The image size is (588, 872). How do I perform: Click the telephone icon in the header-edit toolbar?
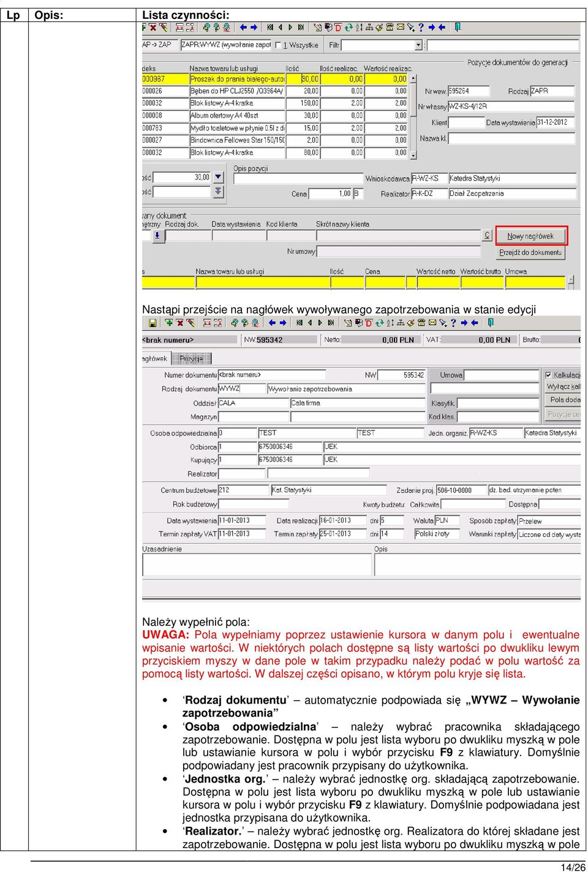click(421, 323)
